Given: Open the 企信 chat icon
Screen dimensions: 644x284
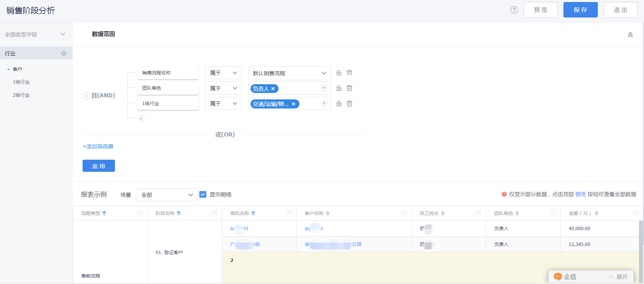Looking at the screenshot, I should click(558, 277).
